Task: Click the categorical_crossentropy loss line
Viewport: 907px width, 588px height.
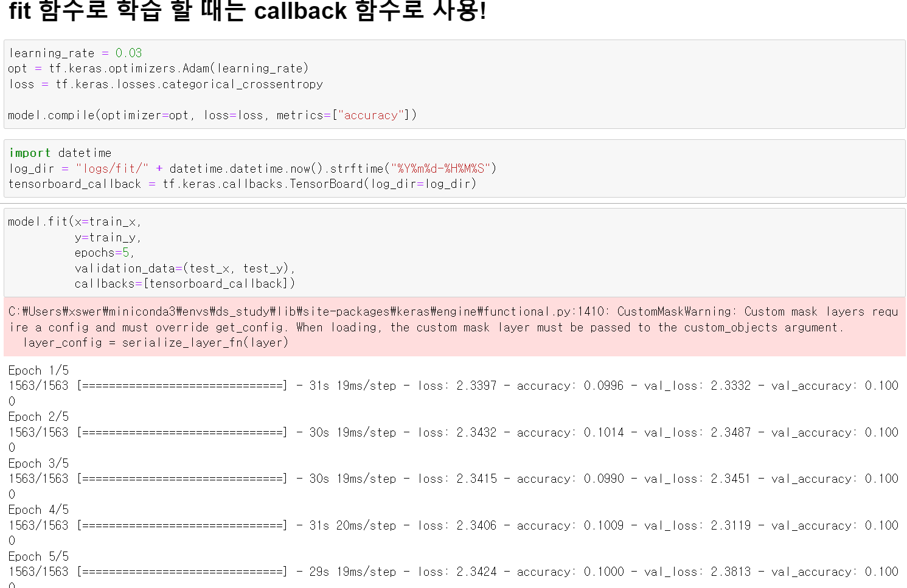Action: [x=165, y=84]
